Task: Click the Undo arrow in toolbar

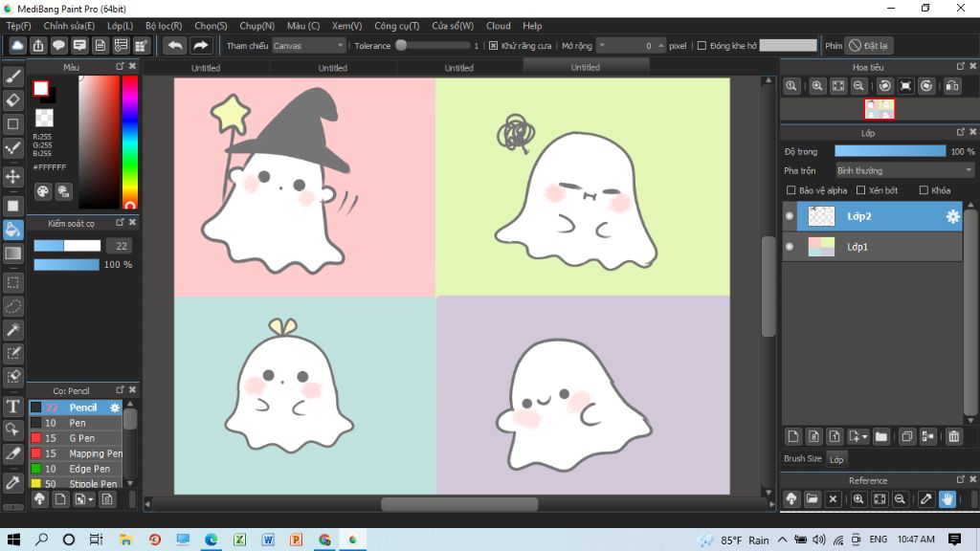Action: pos(175,45)
